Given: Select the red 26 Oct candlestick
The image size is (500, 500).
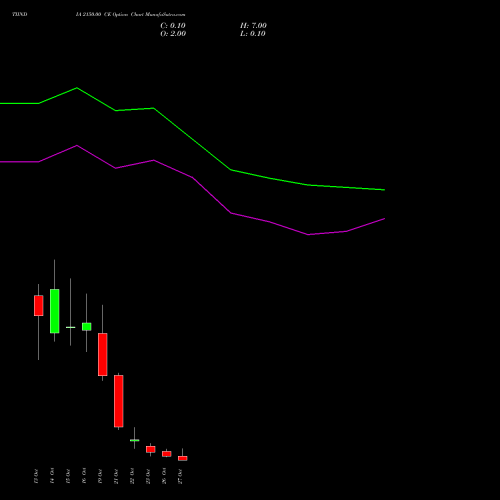Looking at the screenshot, I should [x=167, y=454].
